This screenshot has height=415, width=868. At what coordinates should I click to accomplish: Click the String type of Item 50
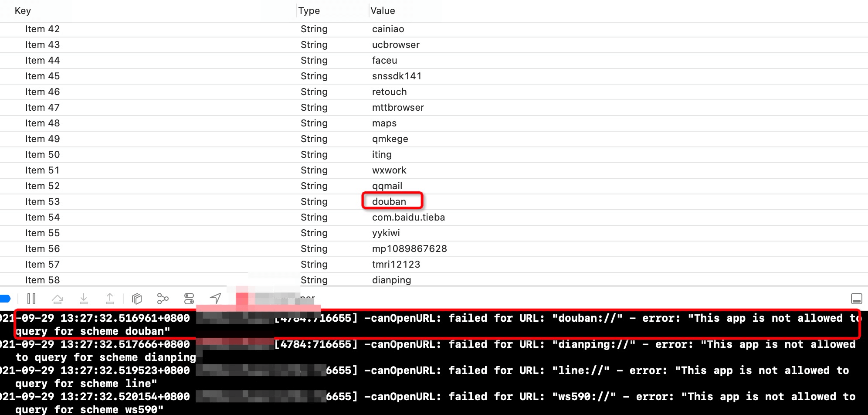pyautogui.click(x=314, y=155)
